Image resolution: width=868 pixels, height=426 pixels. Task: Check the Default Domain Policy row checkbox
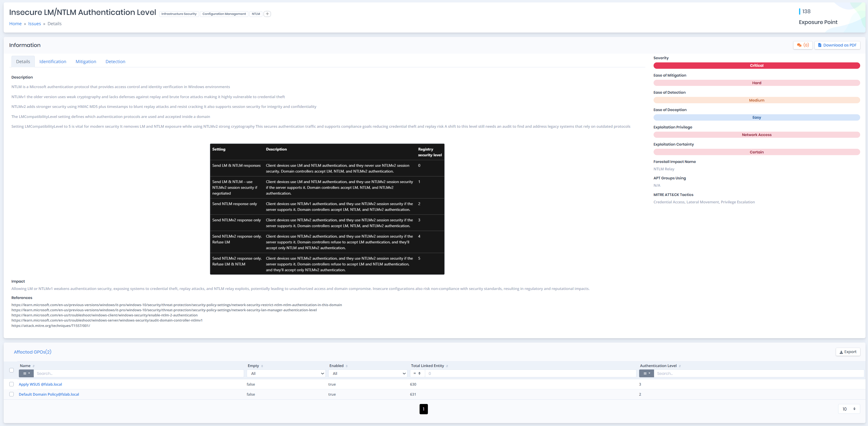pyautogui.click(x=11, y=394)
